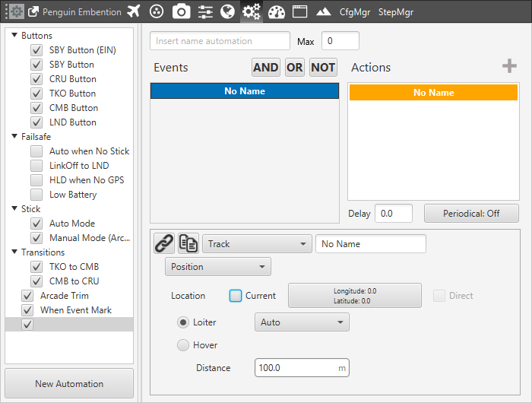Toggle the When Event Mark checkbox
Image resolution: width=532 pixels, height=403 pixels.
pyautogui.click(x=27, y=310)
